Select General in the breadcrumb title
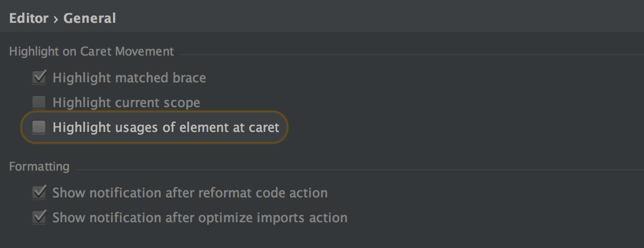 (90, 18)
